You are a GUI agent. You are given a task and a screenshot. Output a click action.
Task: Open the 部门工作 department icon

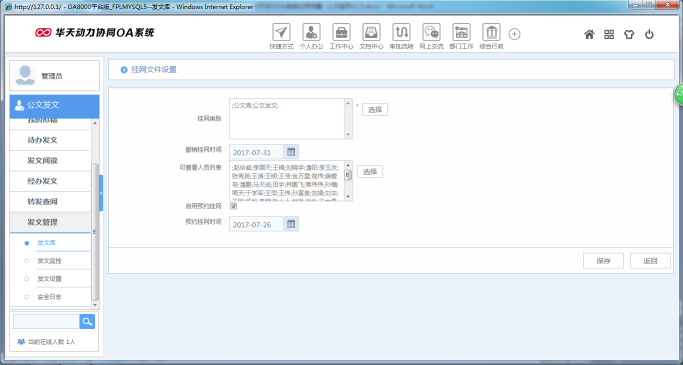click(461, 32)
